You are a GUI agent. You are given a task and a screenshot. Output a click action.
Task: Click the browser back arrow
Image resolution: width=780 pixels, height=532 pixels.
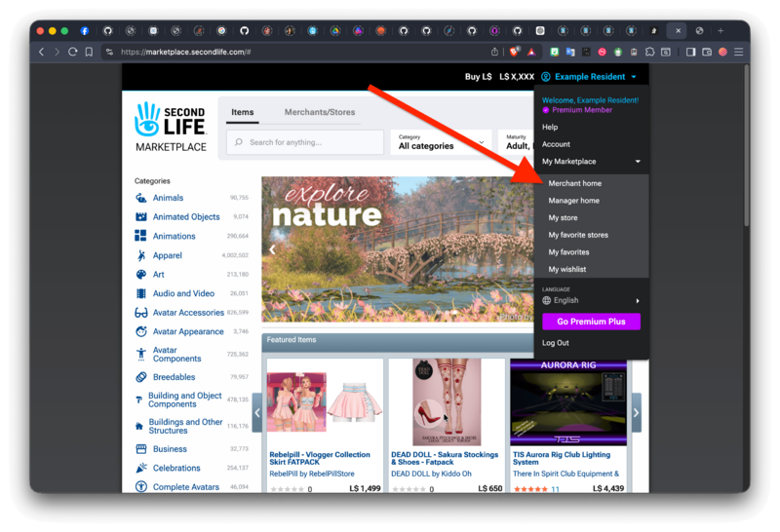(x=41, y=52)
